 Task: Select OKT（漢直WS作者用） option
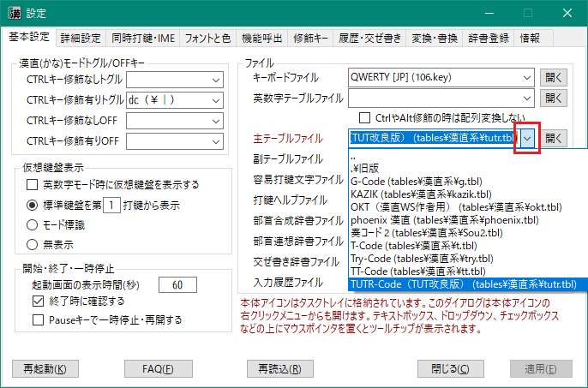468,207
